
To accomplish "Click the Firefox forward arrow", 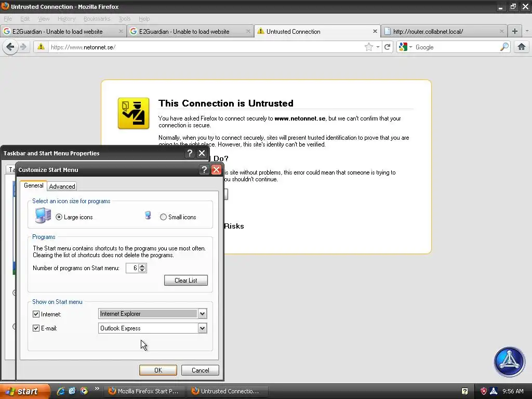I will tap(23, 47).
